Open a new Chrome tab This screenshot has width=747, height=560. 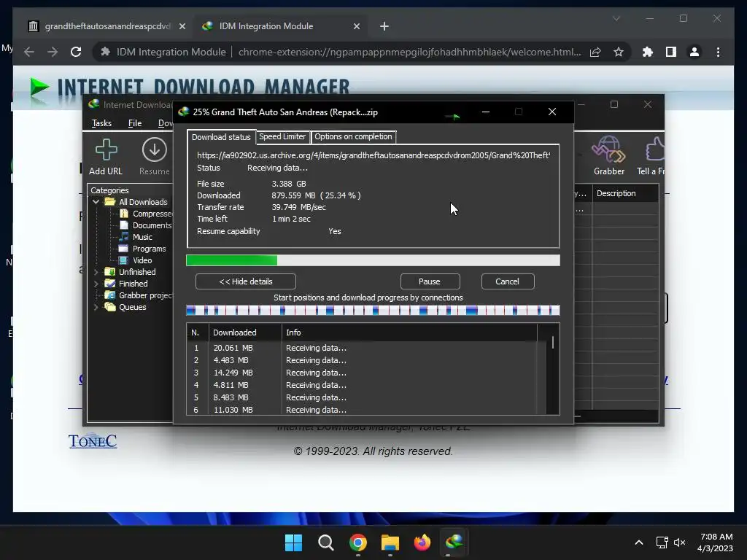[x=384, y=26]
